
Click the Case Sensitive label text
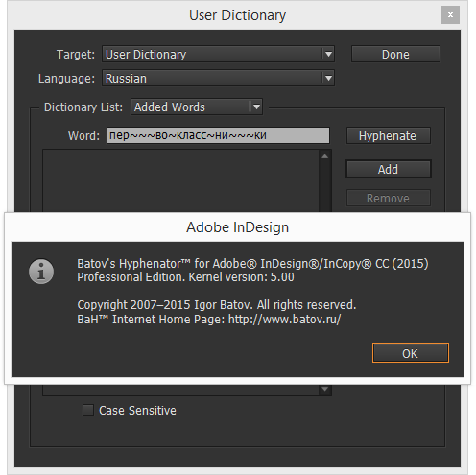(137, 411)
